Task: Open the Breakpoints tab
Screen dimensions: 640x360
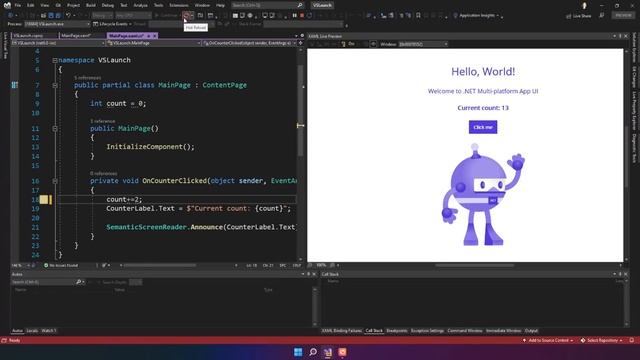Action: pyautogui.click(x=397, y=331)
